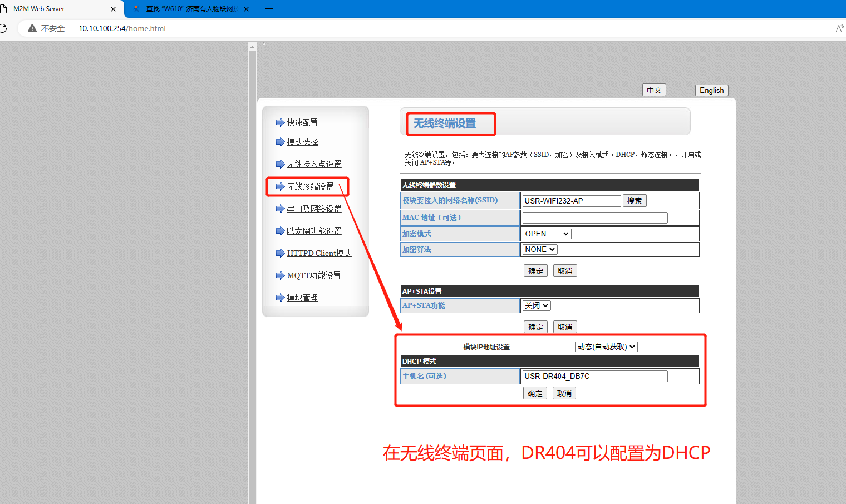The width and height of the screenshot is (846, 504).
Task: Click the SSID input field
Action: (572, 201)
